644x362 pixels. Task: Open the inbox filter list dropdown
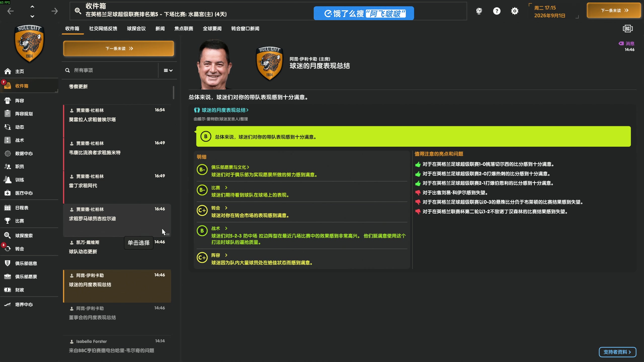coord(168,71)
